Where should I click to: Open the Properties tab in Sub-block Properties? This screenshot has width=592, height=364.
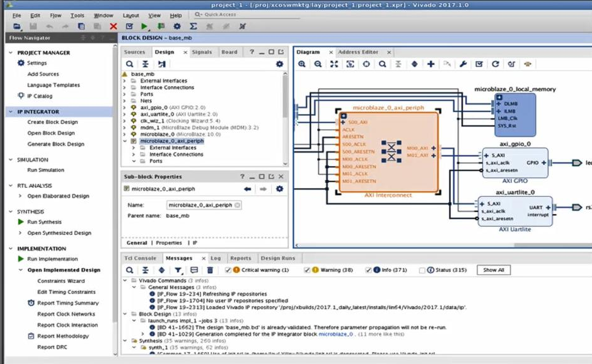point(169,243)
